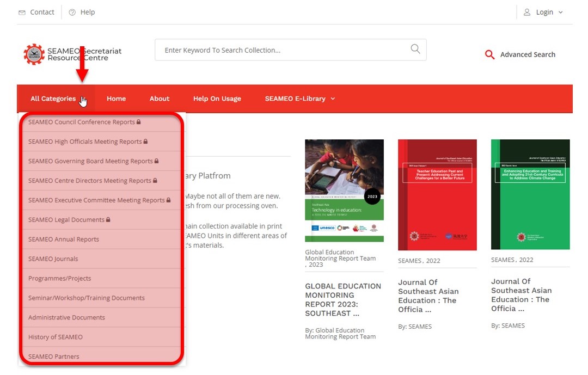Select SEAMEO Journals category
This screenshot has height=375, width=588.
(x=53, y=259)
